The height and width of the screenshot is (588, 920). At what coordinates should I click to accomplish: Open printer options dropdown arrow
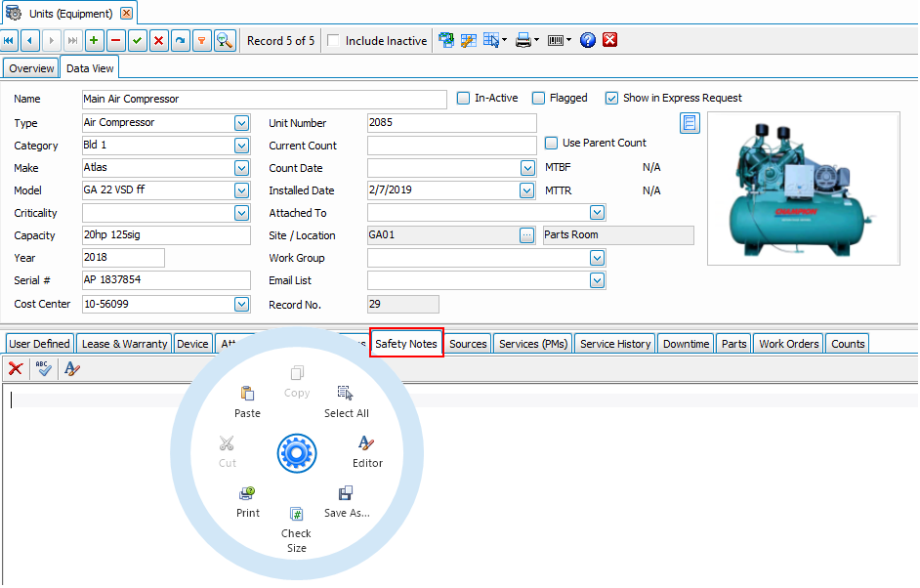click(x=536, y=40)
